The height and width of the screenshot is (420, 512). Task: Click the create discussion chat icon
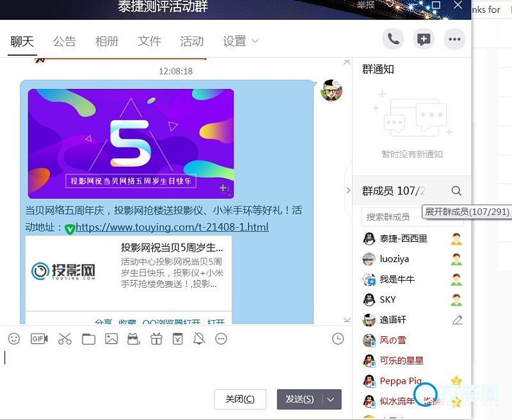pos(424,39)
